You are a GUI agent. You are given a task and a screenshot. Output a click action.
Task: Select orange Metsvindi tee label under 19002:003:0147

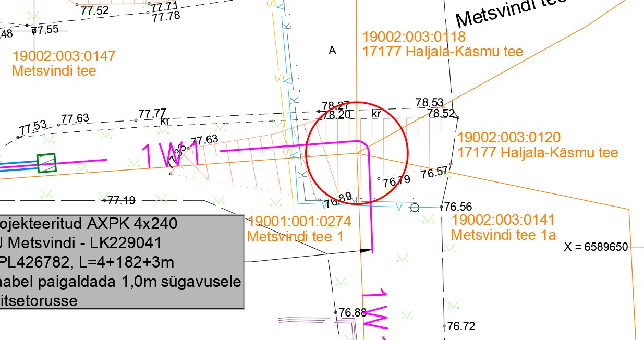coord(54,70)
